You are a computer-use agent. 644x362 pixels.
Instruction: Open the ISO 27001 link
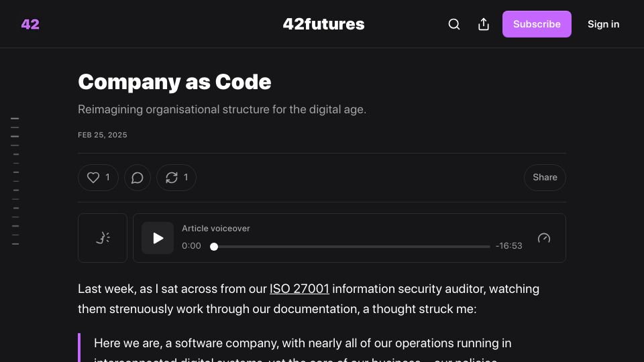(299, 288)
